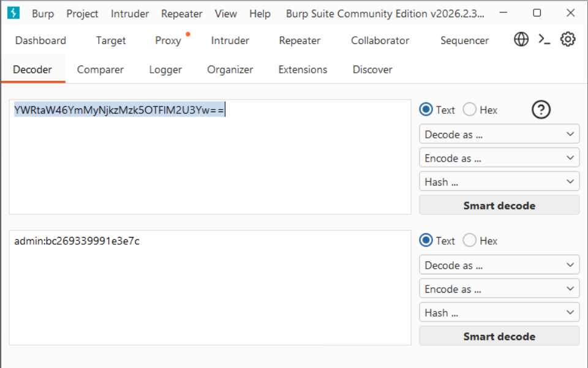This screenshot has height=368, width=588.
Task: Select Text radio for admin output panel
Action: click(x=426, y=240)
